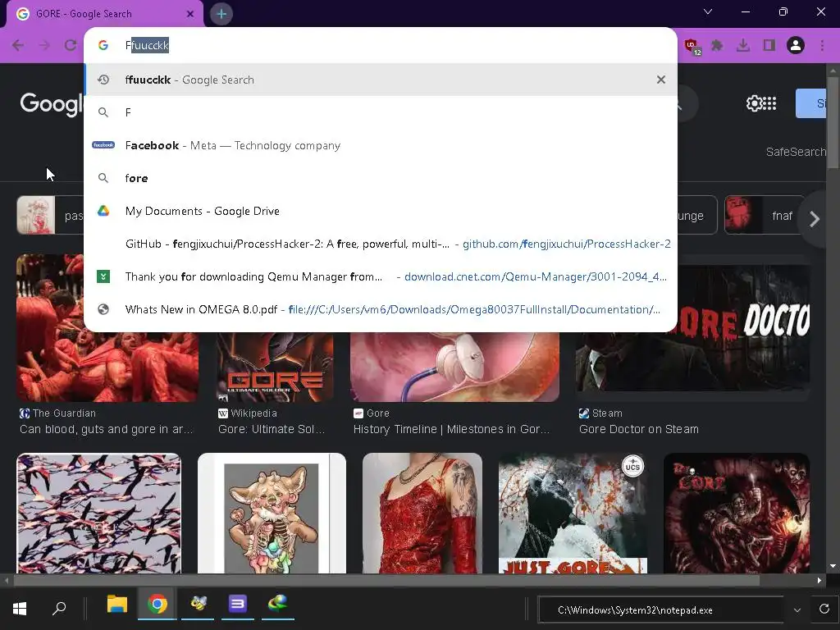840x630 pixels.
Task: Click the Google logo on the page
Action: tap(52, 104)
